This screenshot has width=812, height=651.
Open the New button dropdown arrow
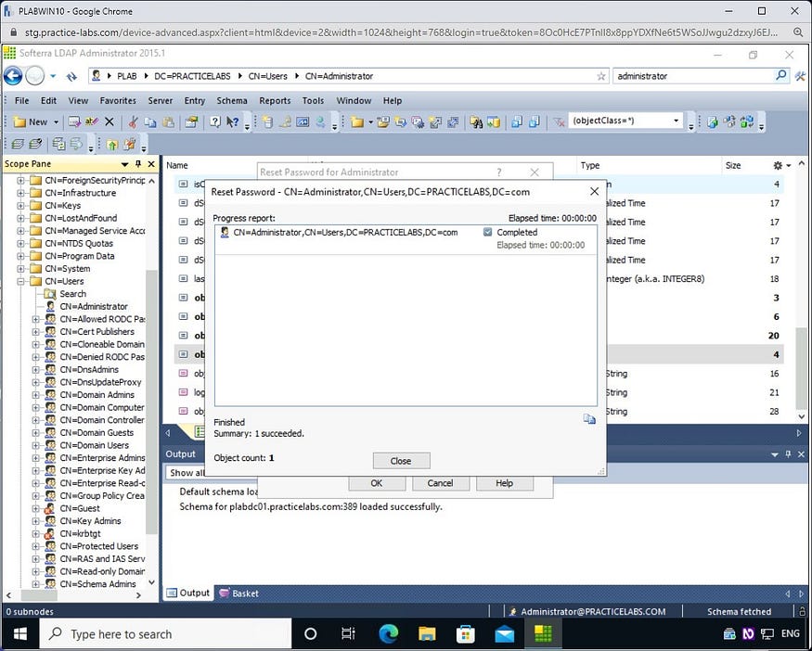(56, 122)
